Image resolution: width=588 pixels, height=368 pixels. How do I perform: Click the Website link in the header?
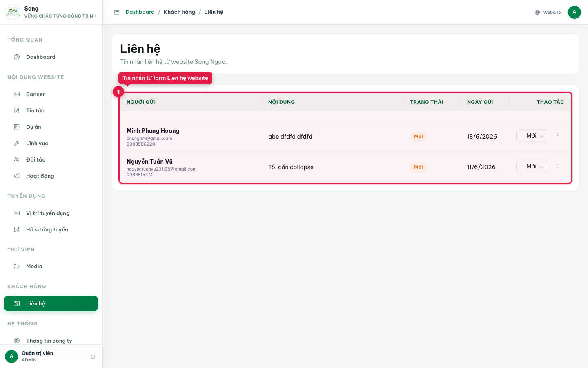coord(552,12)
